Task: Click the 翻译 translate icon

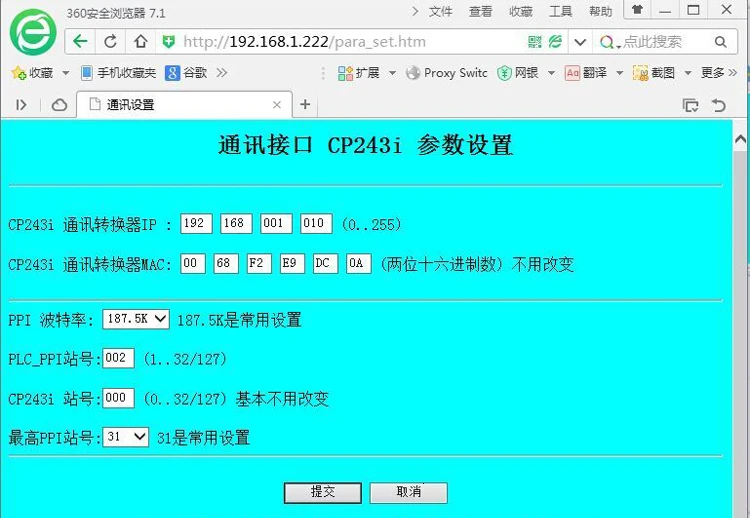Action: point(572,73)
